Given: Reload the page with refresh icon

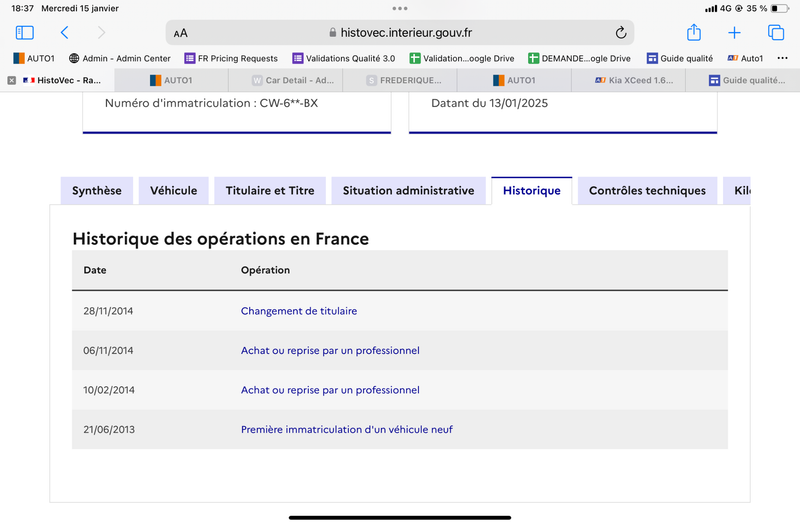Looking at the screenshot, I should tap(620, 33).
